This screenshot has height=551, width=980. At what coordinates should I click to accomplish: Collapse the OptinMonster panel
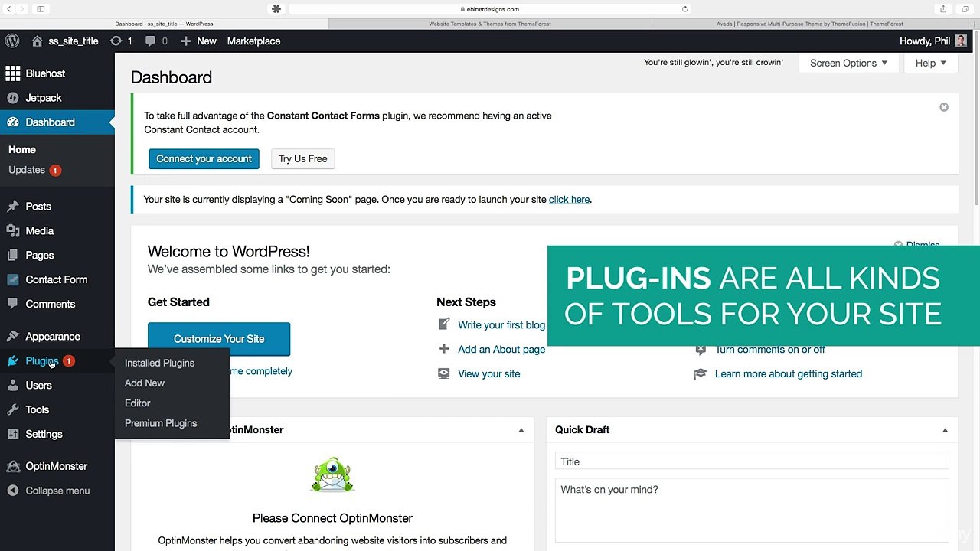click(x=521, y=430)
